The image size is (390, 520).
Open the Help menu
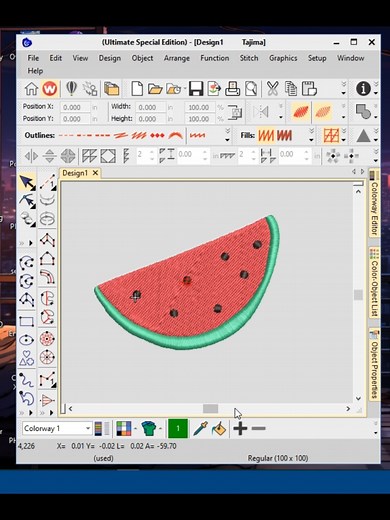click(35, 71)
